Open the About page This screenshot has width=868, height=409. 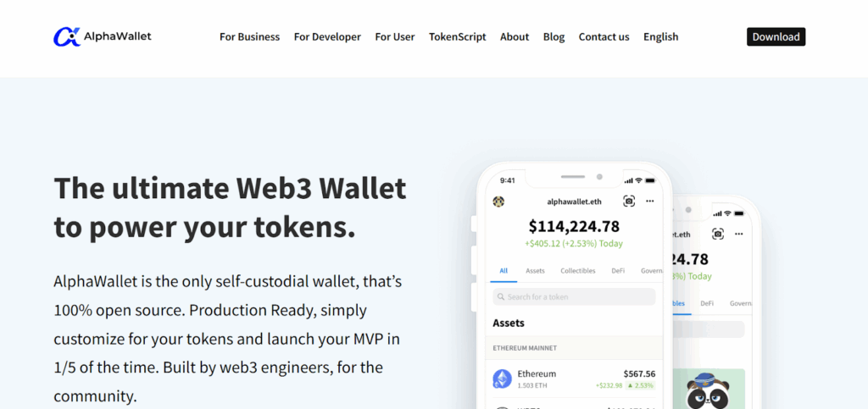coord(515,36)
